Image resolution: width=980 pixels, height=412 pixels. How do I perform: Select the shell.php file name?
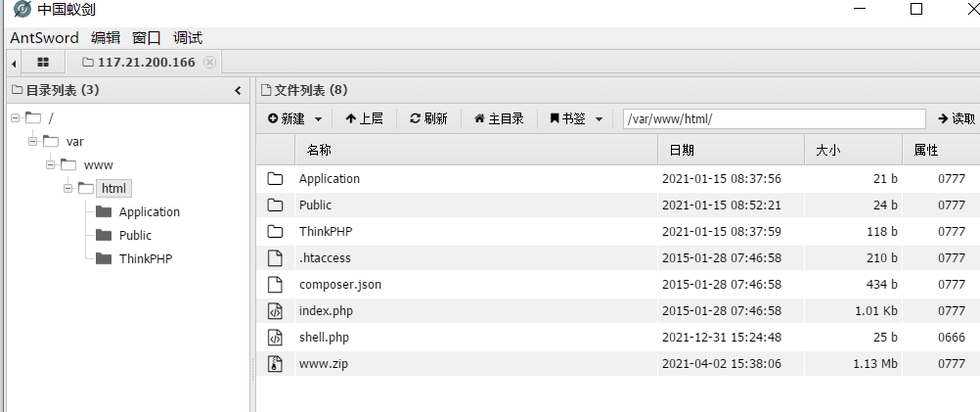[x=324, y=337]
